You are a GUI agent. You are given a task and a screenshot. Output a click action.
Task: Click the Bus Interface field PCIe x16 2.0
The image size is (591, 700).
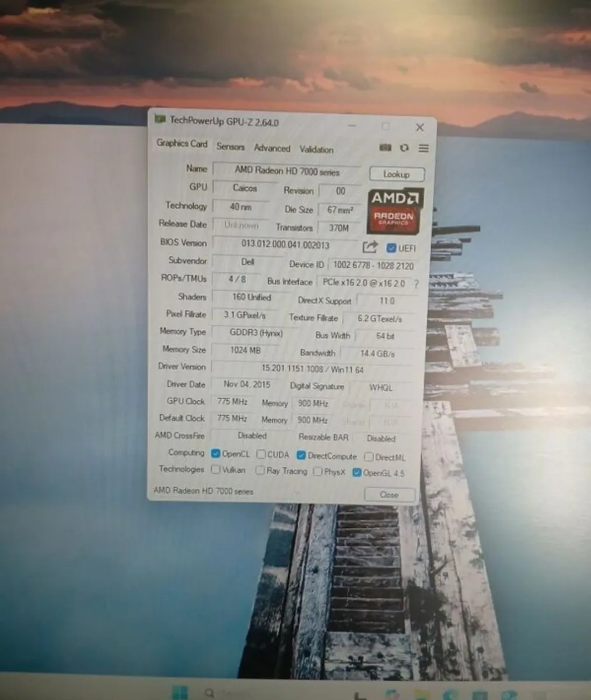coord(364,283)
